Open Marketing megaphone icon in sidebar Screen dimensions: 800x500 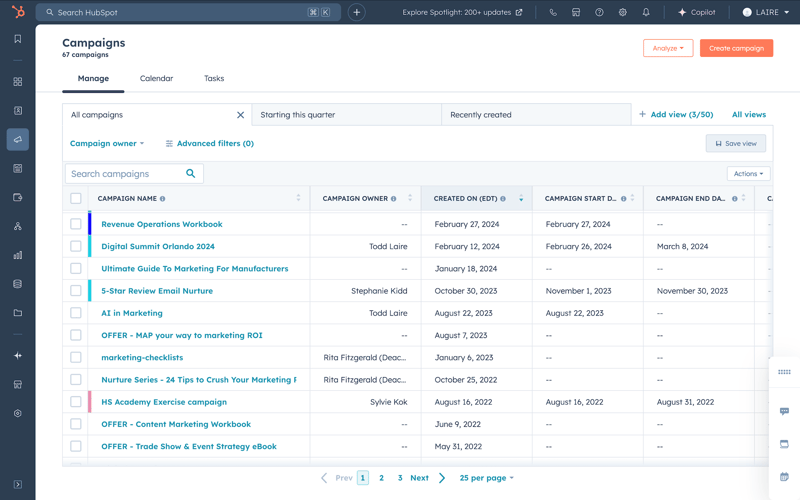click(18, 139)
